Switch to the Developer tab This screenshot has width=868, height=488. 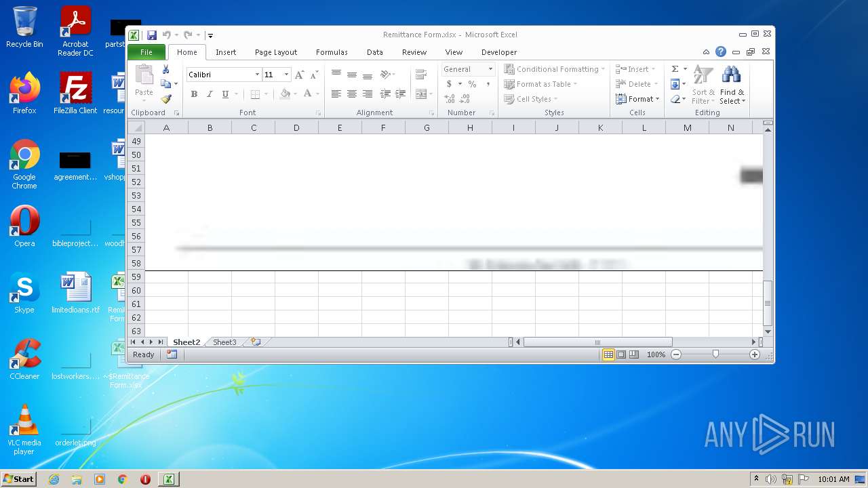click(499, 52)
